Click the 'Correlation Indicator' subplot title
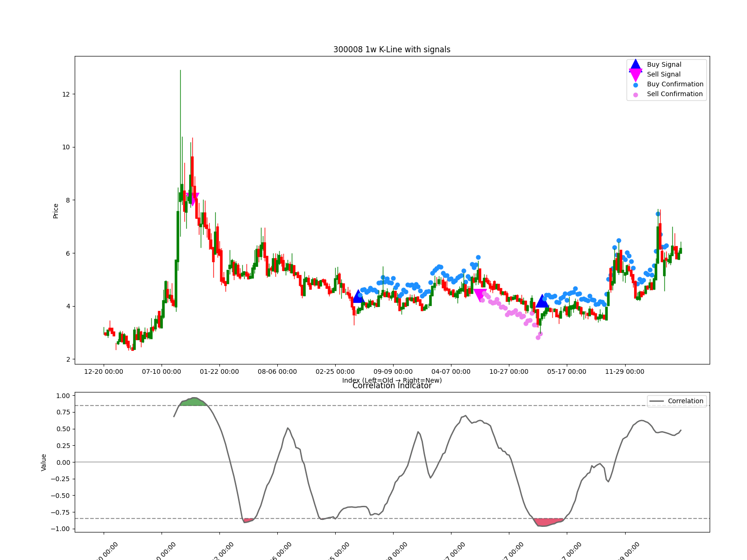 [392, 385]
